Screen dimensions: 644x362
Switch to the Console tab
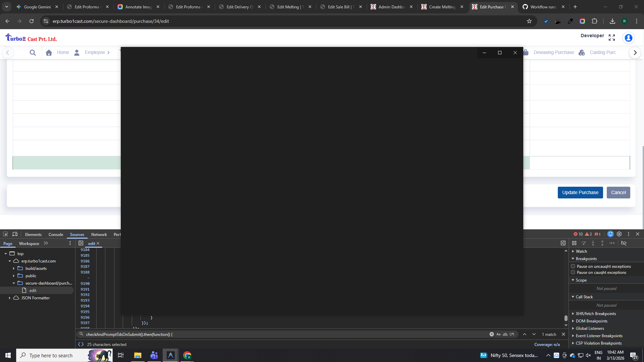pos(56,235)
